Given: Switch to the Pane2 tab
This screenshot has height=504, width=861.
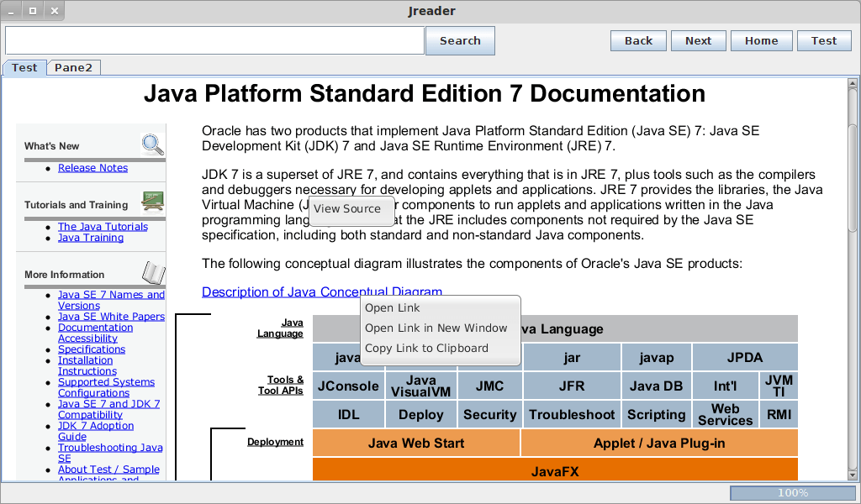Looking at the screenshot, I should click(x=74, y=67).
